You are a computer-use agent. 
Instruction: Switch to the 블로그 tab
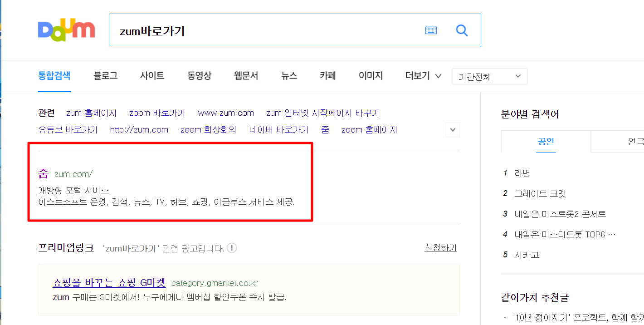(x=106, y=76)
